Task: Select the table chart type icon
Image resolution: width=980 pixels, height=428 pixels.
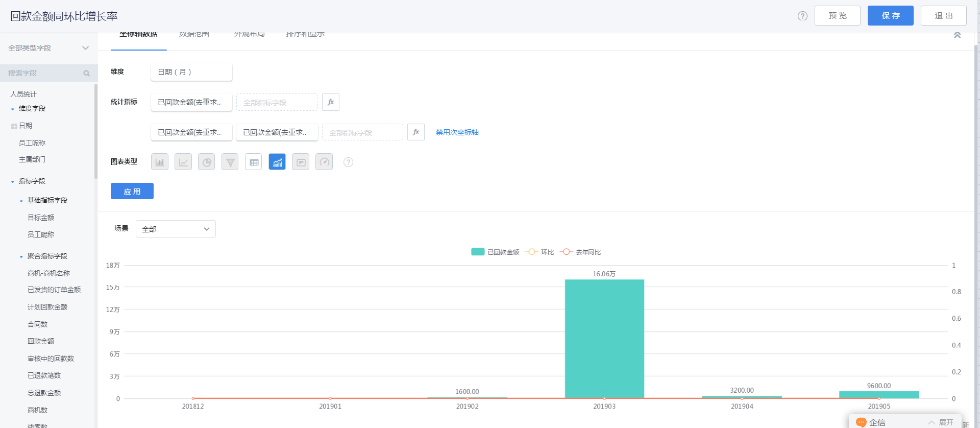Action: 254,162
